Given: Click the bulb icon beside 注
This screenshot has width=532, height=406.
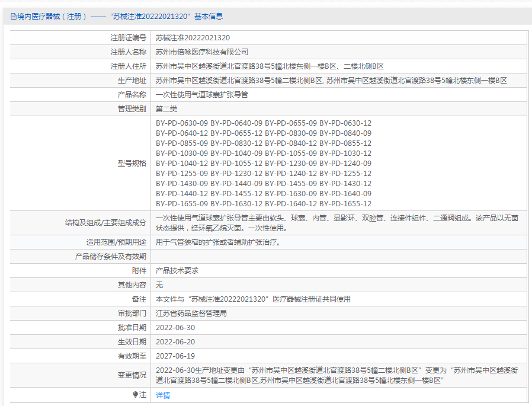Looking at the screenshot, I should point(136,395).
